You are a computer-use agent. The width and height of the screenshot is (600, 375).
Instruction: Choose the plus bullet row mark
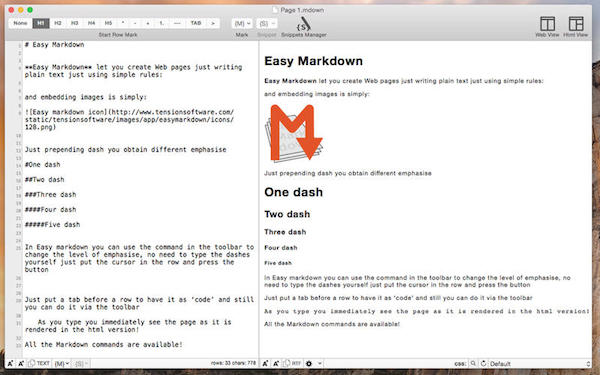[148, 23]
